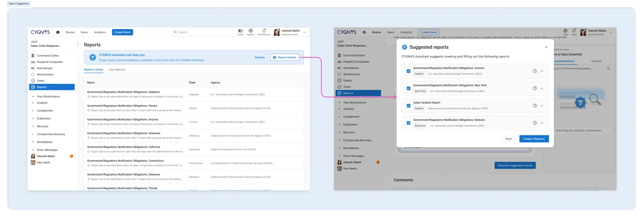Click Workstreams circle icon in Reports library window
Viewport: 644px width, 218px height.
[33, 75]
